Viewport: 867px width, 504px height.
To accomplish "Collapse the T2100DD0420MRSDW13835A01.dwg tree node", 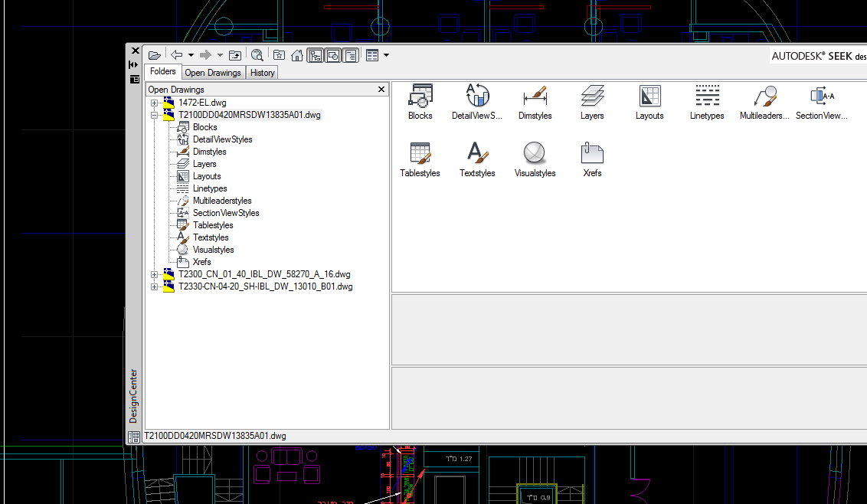I will pyautogui.click(x=155, y=115).
